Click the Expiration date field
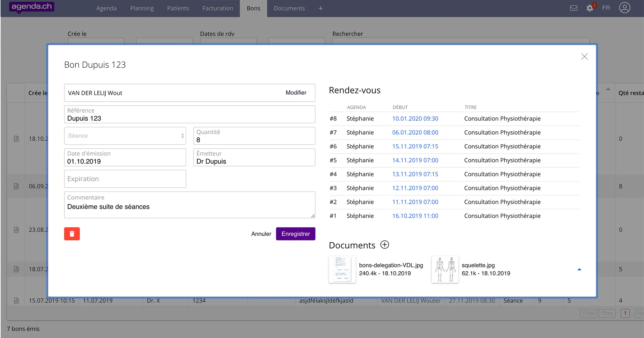The height and width of the screenshot is (338, 644). (x=125, y=179)
